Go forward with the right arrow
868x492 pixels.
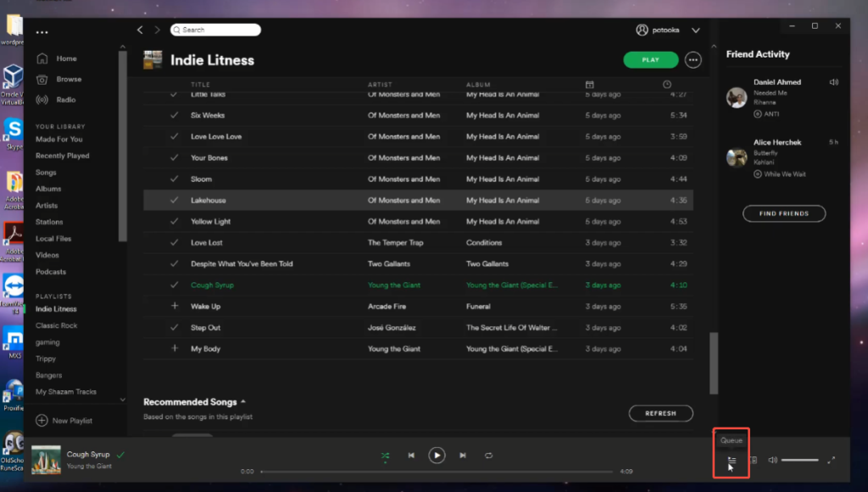[x=157, y=30]
